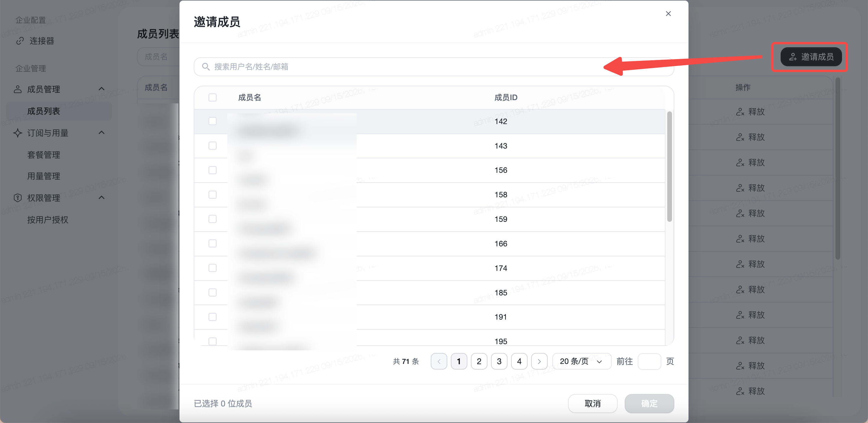Click the 成员管理 person icon

pyautogui.click(x=17, y=89)
